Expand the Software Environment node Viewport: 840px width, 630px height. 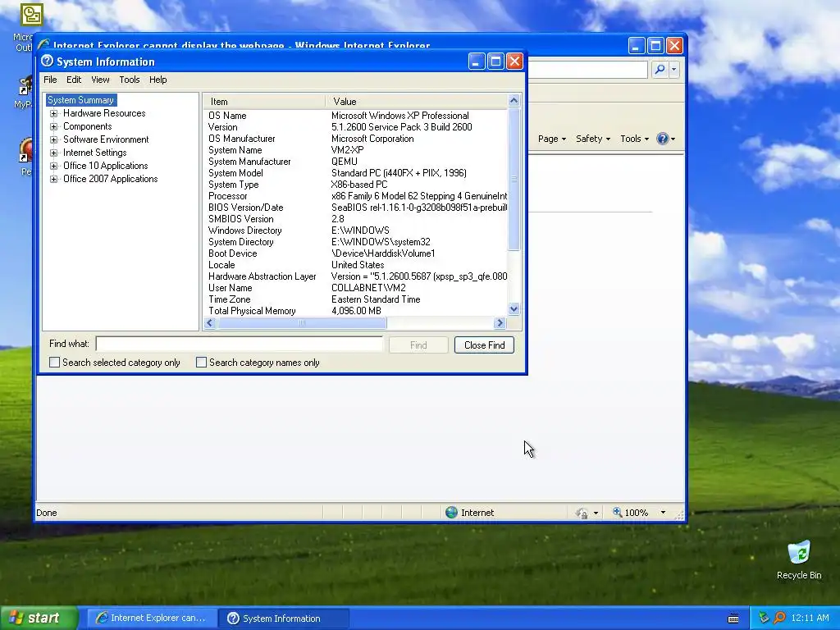pos(53,139)
